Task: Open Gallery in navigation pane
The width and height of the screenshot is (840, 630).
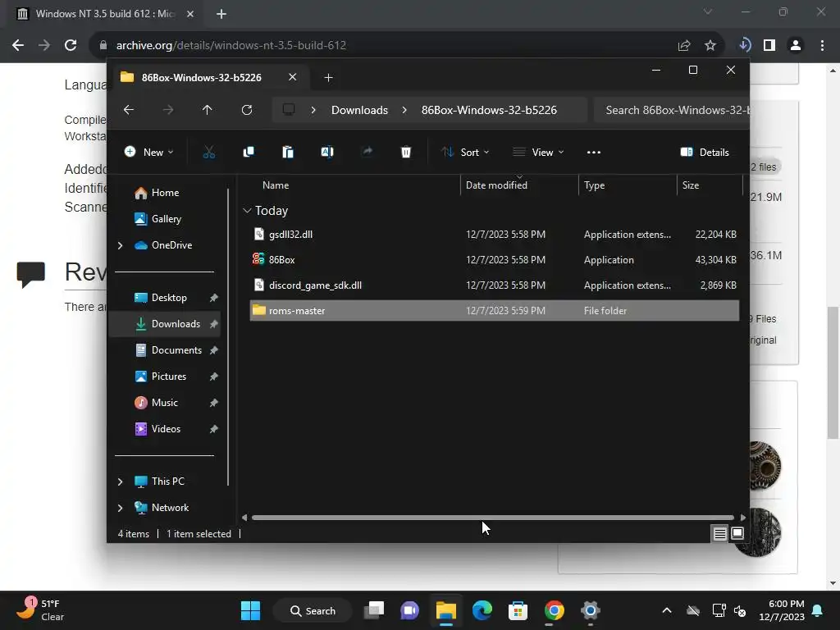Action: coord(165,219)
